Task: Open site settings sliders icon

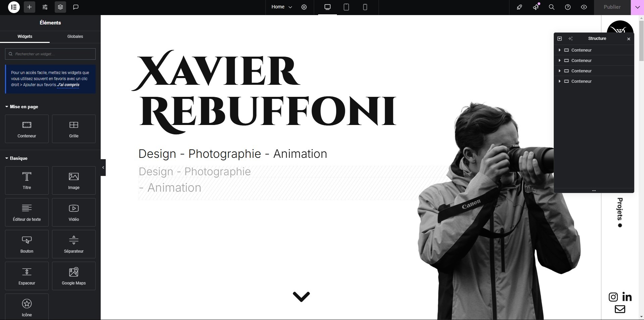Action: tap(45, 7)
